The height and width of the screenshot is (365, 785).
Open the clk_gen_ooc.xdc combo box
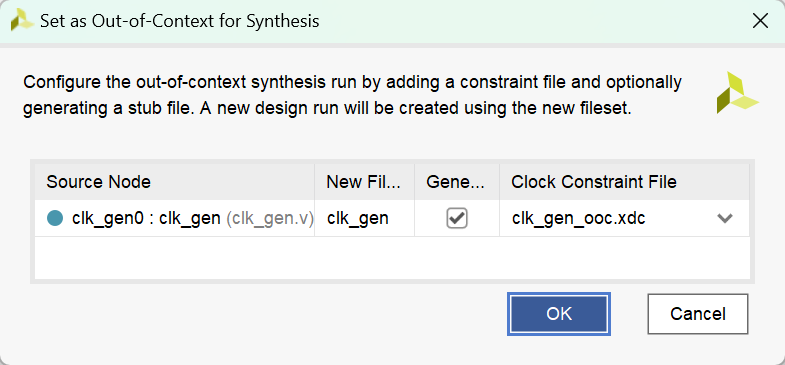click(624, 218)
